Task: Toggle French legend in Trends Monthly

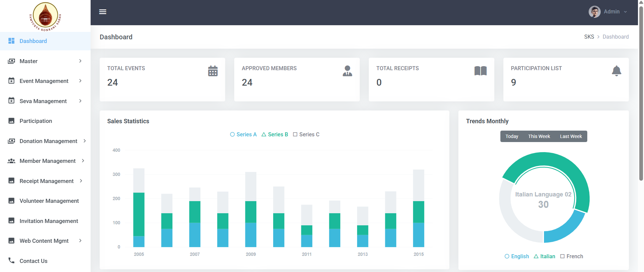Action: click(x=572, y=256)
